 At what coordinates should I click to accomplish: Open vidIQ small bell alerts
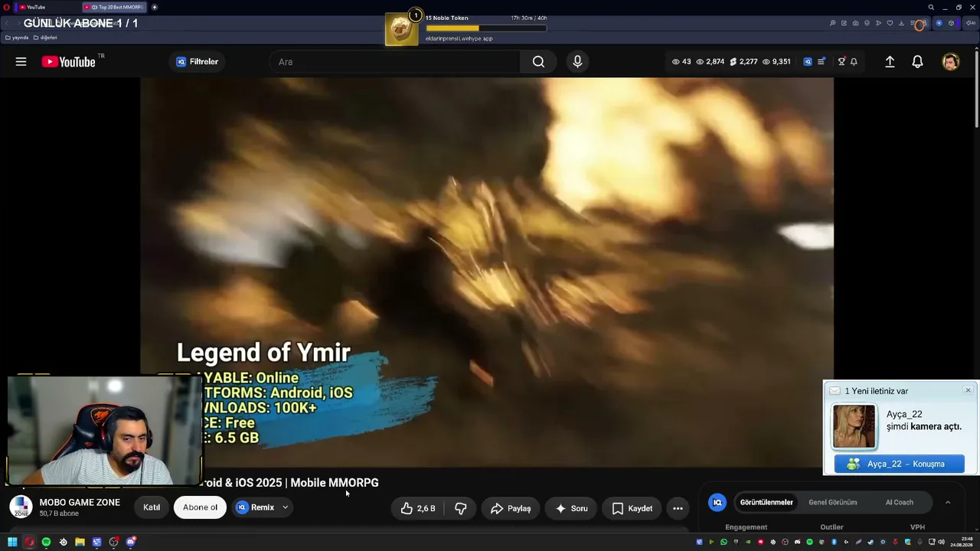[x=854, y=62]
